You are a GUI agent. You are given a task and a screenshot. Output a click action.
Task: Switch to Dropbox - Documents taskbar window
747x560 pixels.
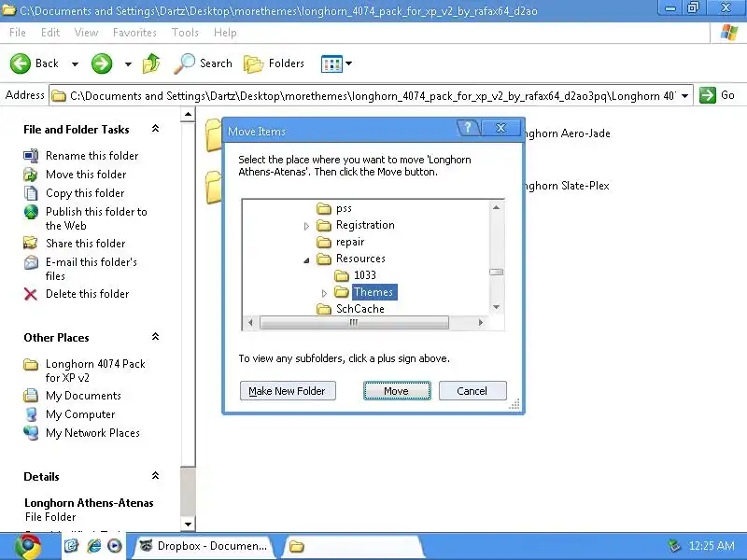point(204,546)
